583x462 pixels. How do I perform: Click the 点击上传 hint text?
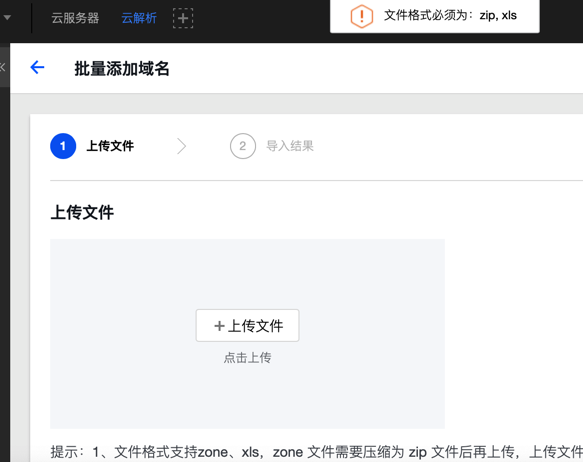click(247, 358)
